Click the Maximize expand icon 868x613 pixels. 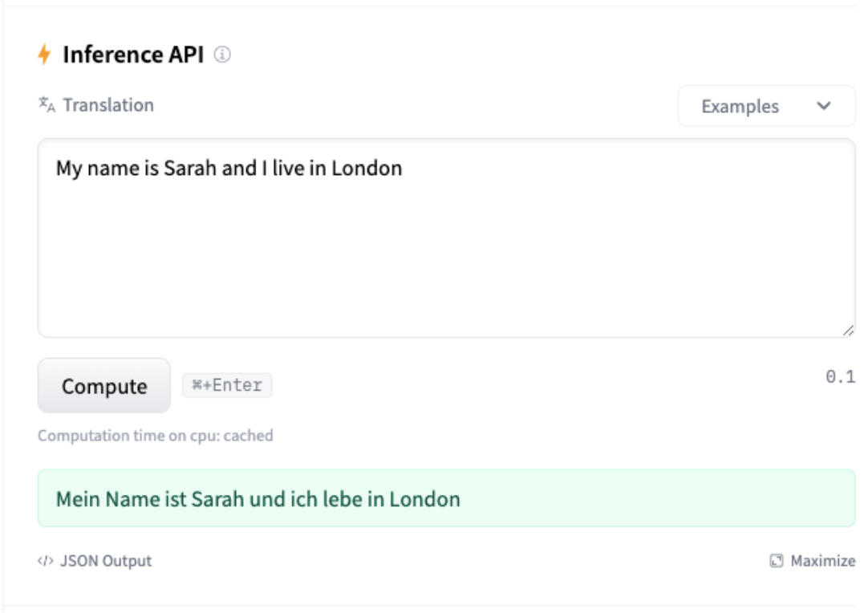coord(776,561)
